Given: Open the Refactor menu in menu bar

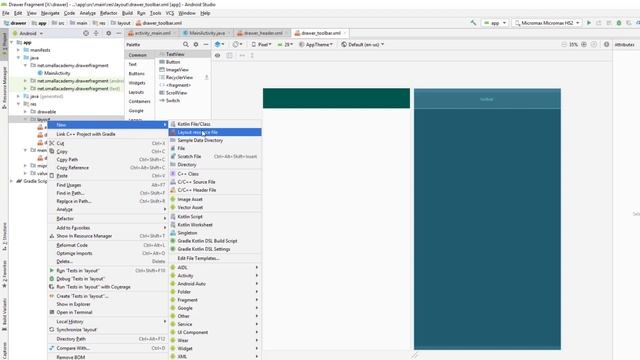Looking at the screenshot, I should pos(109,13).
